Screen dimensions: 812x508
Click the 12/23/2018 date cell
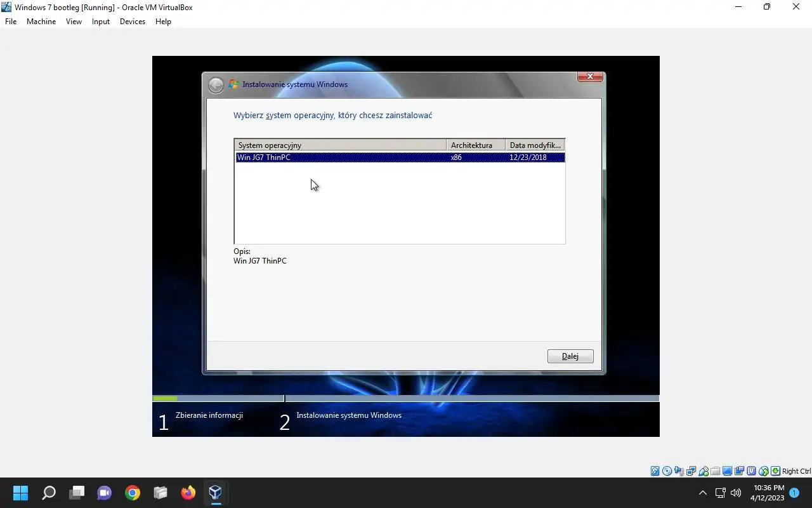528,157
